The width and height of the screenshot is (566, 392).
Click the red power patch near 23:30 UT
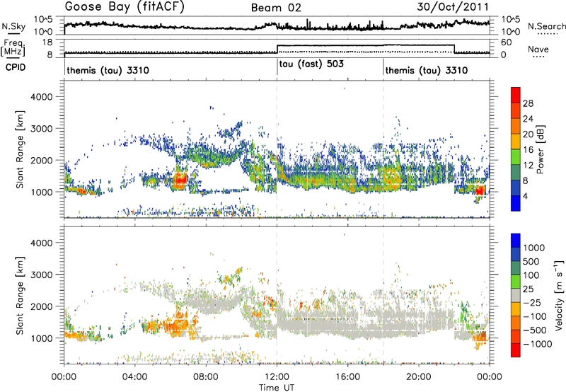coord(480,190)
